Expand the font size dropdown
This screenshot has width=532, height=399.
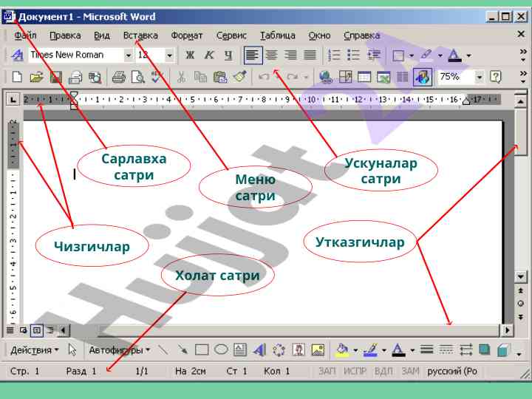tap(169, 55)
